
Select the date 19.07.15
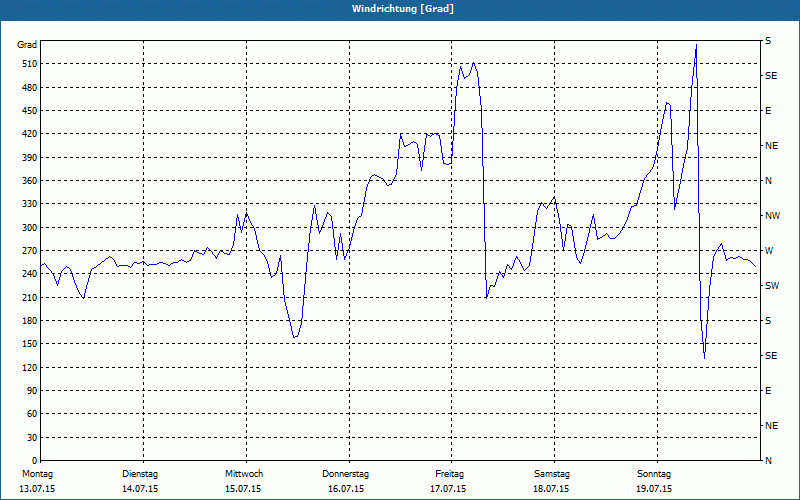pyautogui.click(x=654, y=489)
